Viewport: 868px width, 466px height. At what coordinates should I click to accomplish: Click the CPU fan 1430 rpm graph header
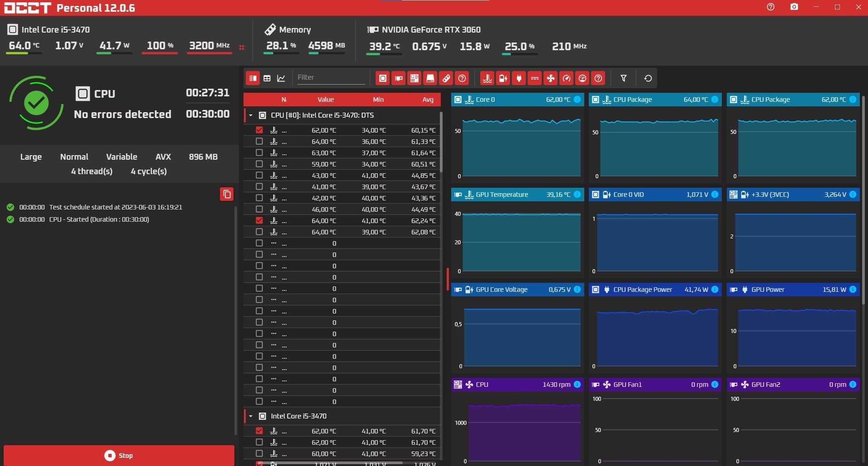pyautogui.click(x=517, y=385)
